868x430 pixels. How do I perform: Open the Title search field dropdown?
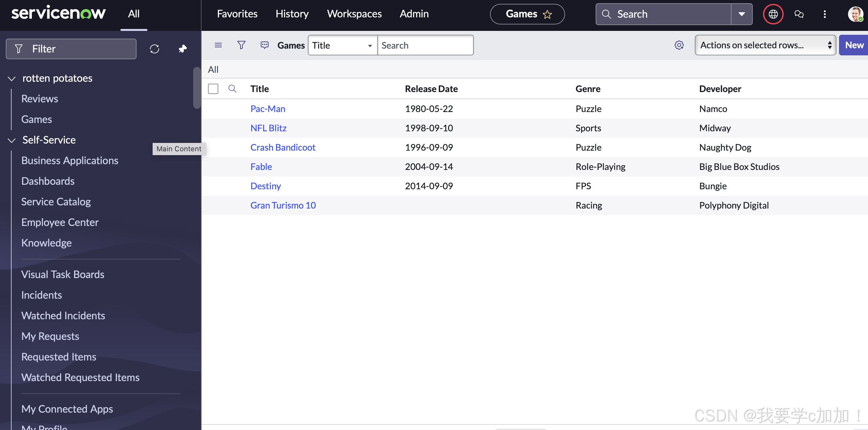click(x=342, y=45)
